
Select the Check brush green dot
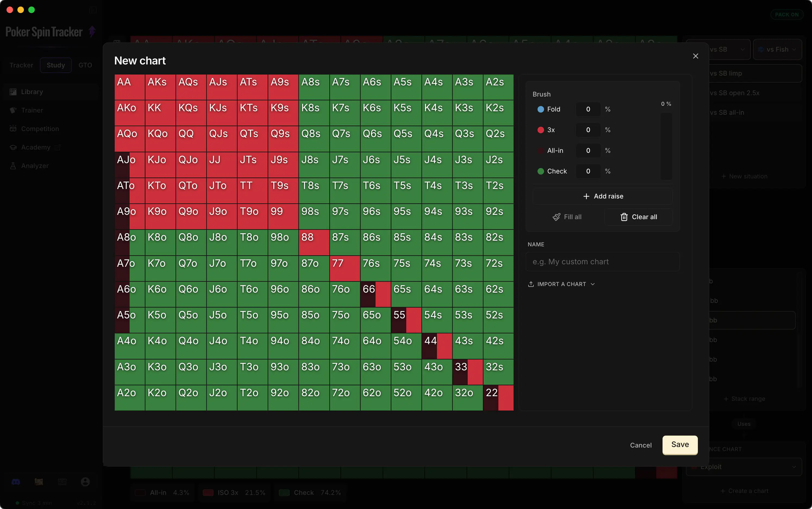(x=541, y=171)
